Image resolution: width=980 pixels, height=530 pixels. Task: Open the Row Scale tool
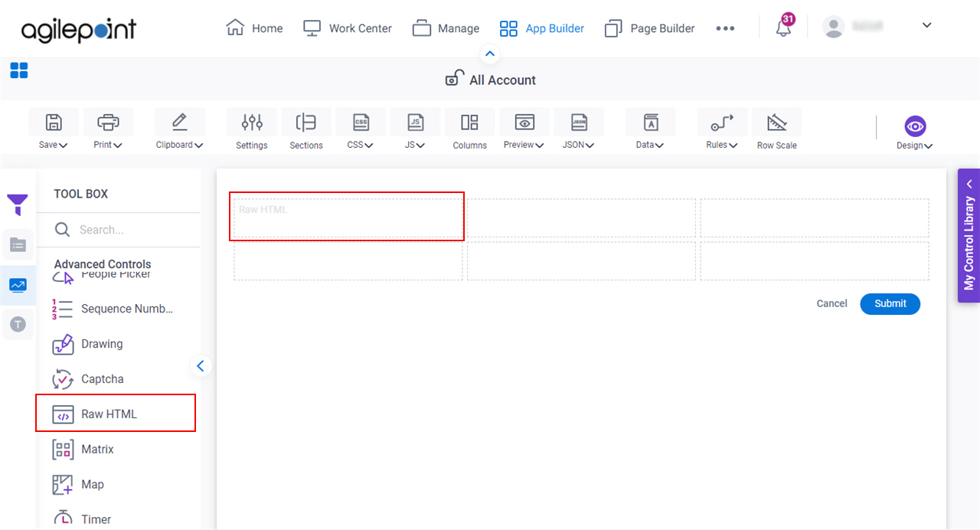pyautogui.click(x=776, y=129)
